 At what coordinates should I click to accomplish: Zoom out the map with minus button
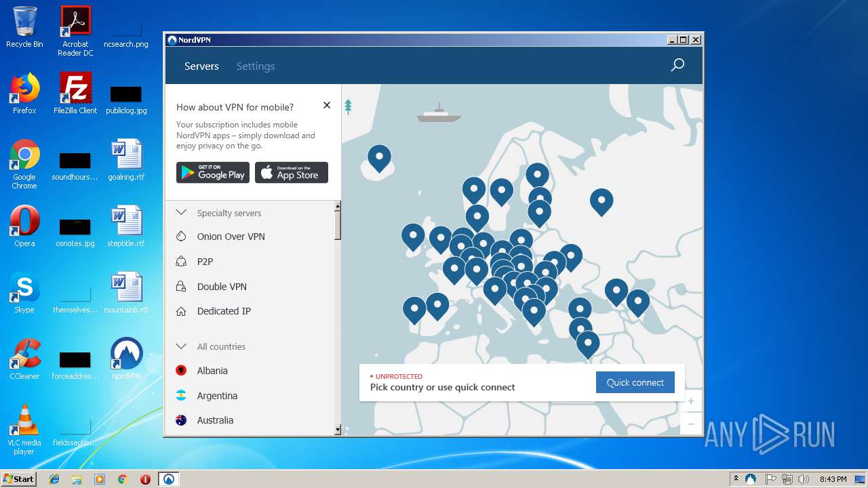click(691, 424)
